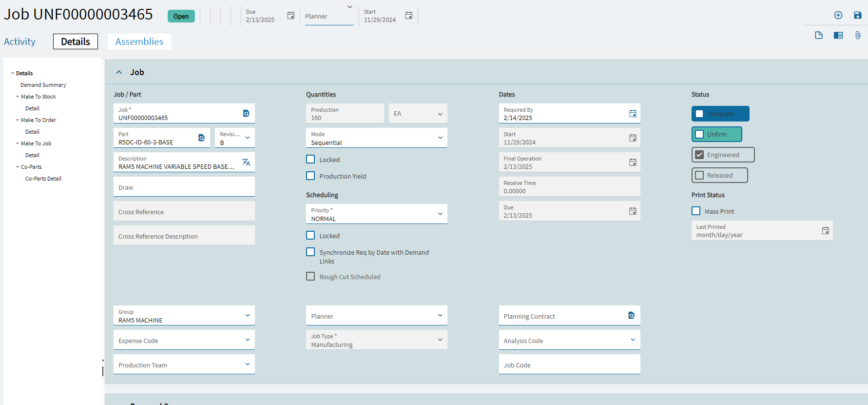Viewport: 868px width, 405px height.
Task: Enable the Mass Print checkbox
Action: pyautogui.click(x=696, y=211)
